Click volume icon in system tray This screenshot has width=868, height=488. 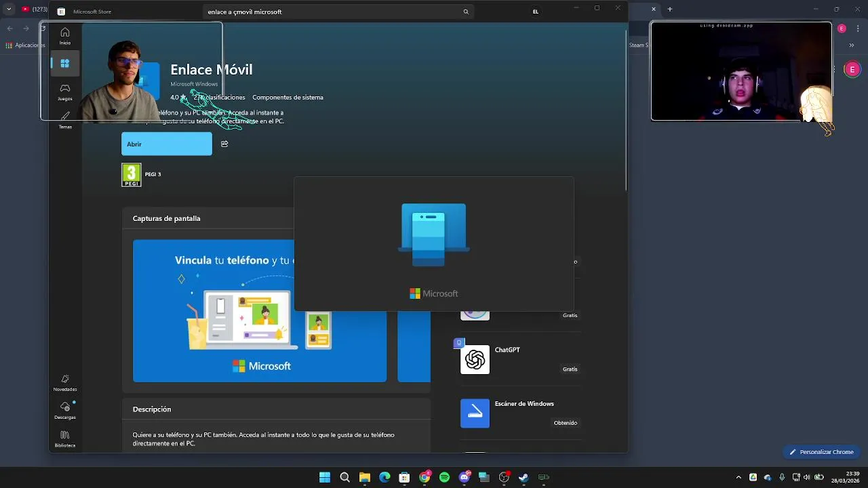click(x=806, y=477)
